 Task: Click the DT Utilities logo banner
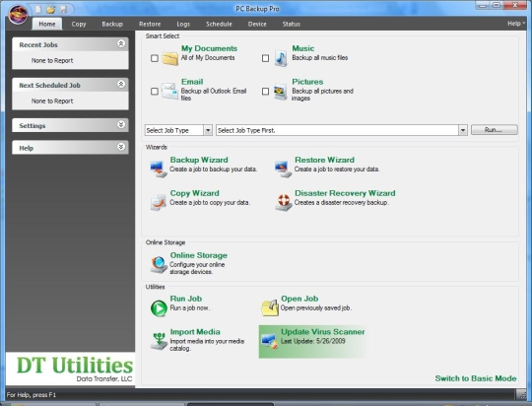(x=71, y=369)
